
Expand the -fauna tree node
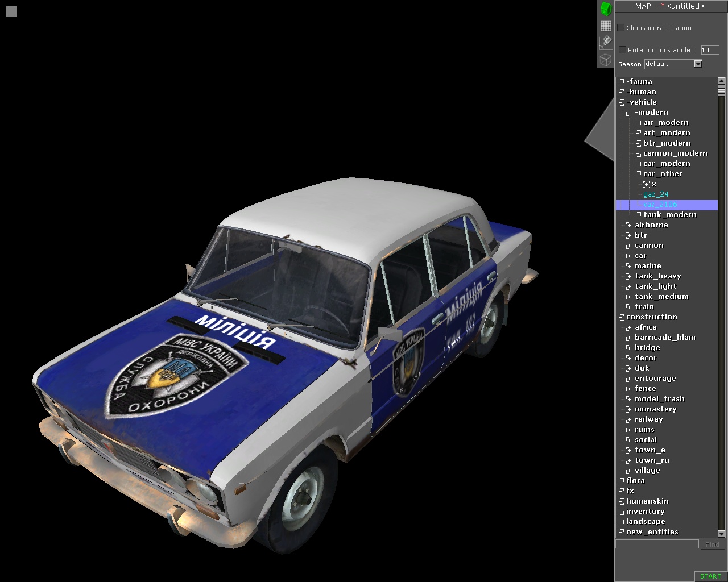tap(621, 82)
